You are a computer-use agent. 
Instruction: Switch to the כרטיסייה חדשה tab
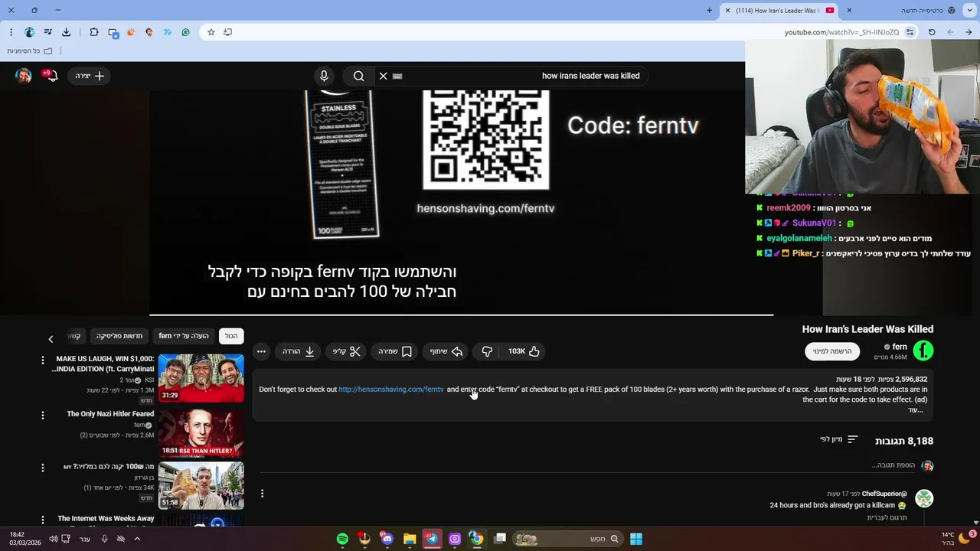(910, 11)
